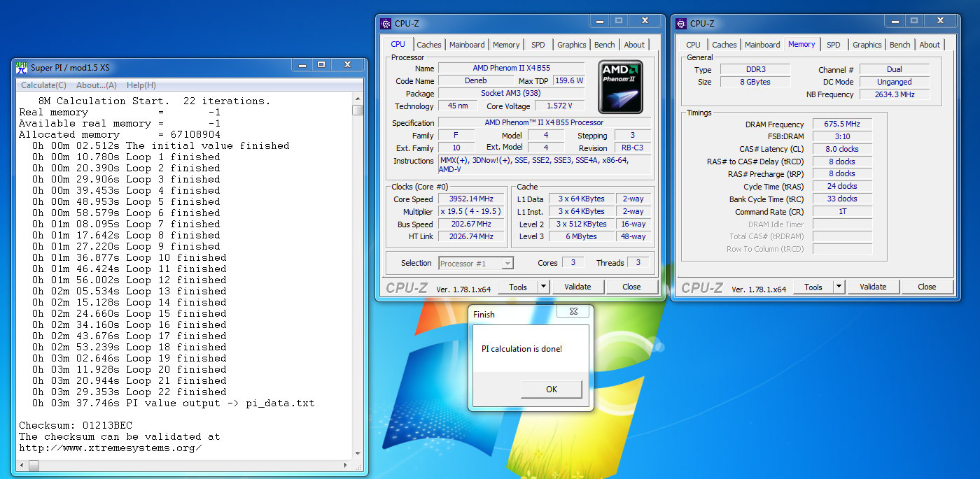Expand Tools dropdown arrow in left CPU-Z

click(x=544, y=287)
